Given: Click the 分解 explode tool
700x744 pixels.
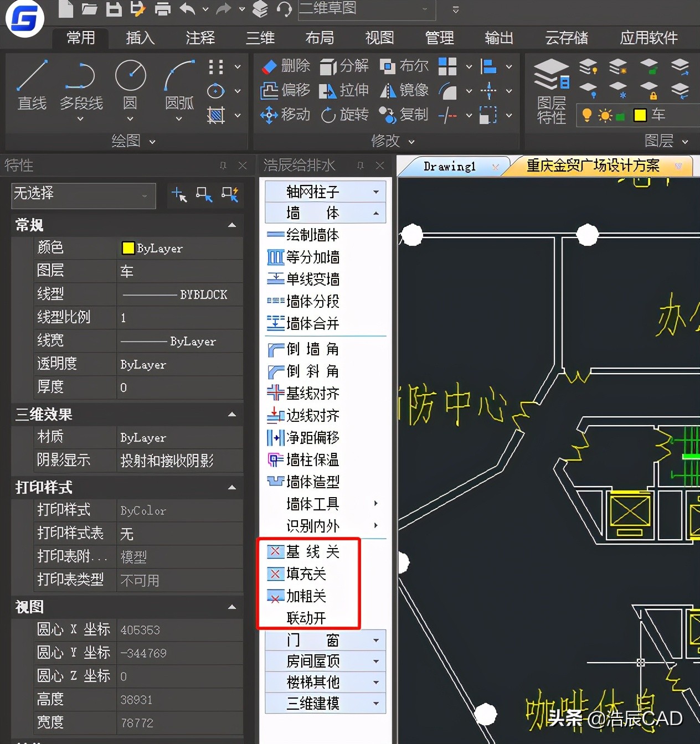Looking at the screenshot, I should (344, 66).
